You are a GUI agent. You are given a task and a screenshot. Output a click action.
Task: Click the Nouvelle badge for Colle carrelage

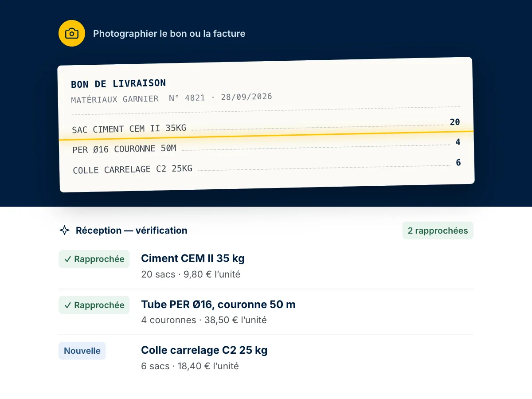coord(82,351)
